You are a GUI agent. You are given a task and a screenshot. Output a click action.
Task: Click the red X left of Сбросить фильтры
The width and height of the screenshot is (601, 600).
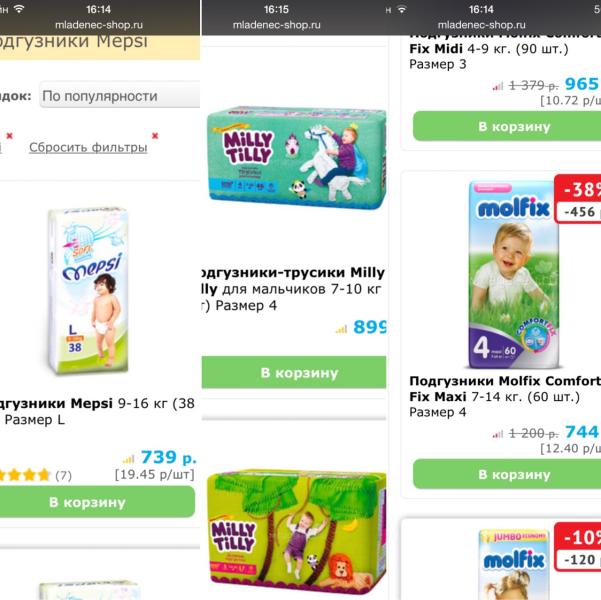[10, 136]
